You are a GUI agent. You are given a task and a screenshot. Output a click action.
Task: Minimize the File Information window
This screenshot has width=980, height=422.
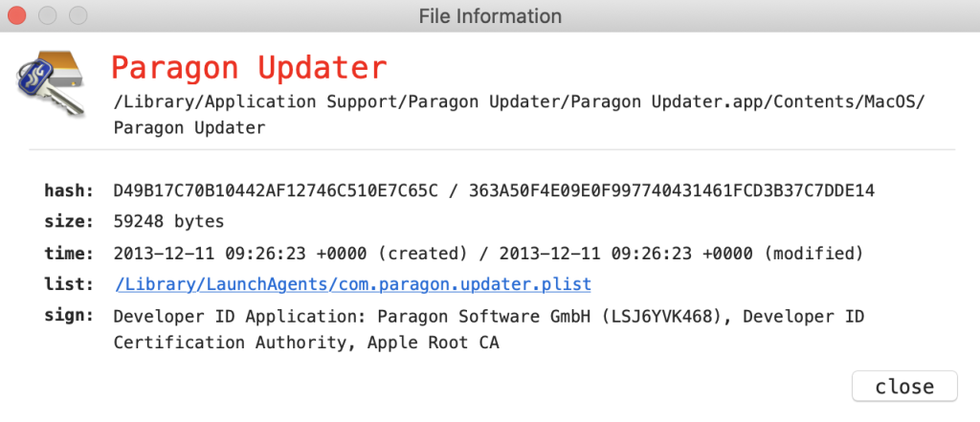point(48,16)
